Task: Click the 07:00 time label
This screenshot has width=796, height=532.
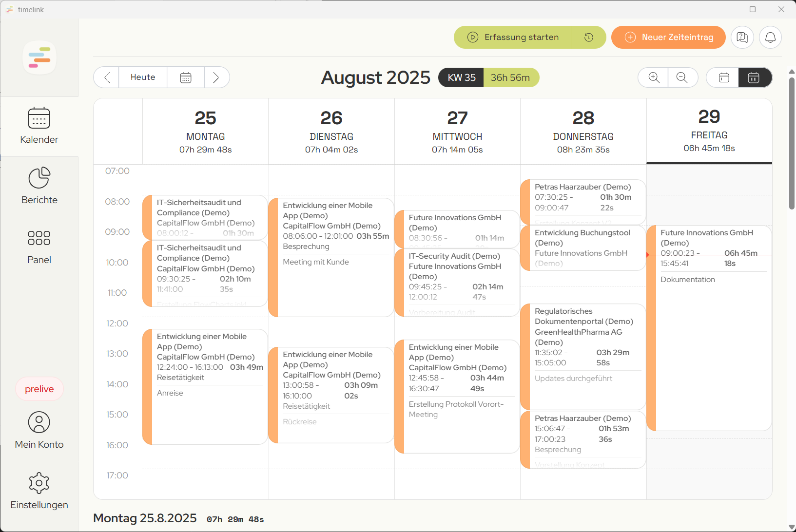Action: click(x=117, y=171)
